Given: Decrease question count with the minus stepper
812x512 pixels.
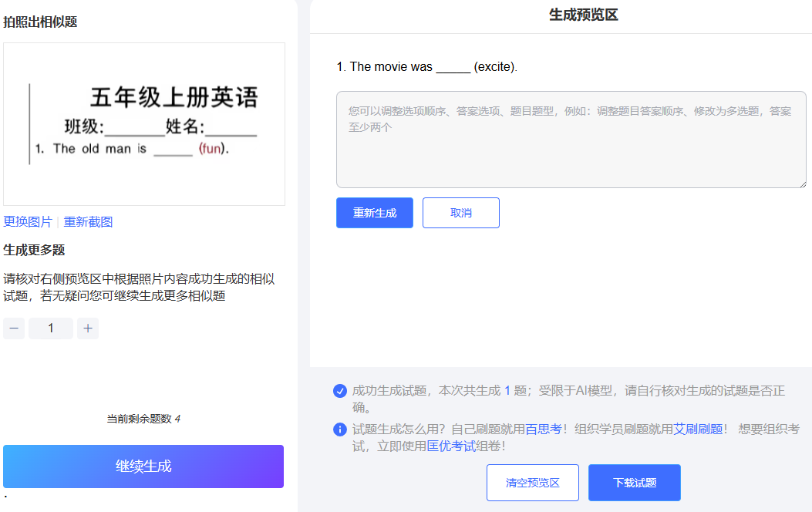Looking at the screenshot, I should (13, 328).
